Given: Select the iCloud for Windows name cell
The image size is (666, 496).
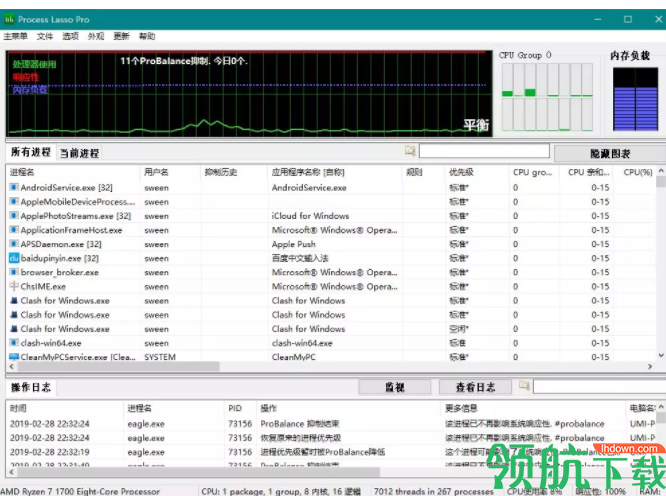Looking at the screenshot, I should [x=310, y=216].
